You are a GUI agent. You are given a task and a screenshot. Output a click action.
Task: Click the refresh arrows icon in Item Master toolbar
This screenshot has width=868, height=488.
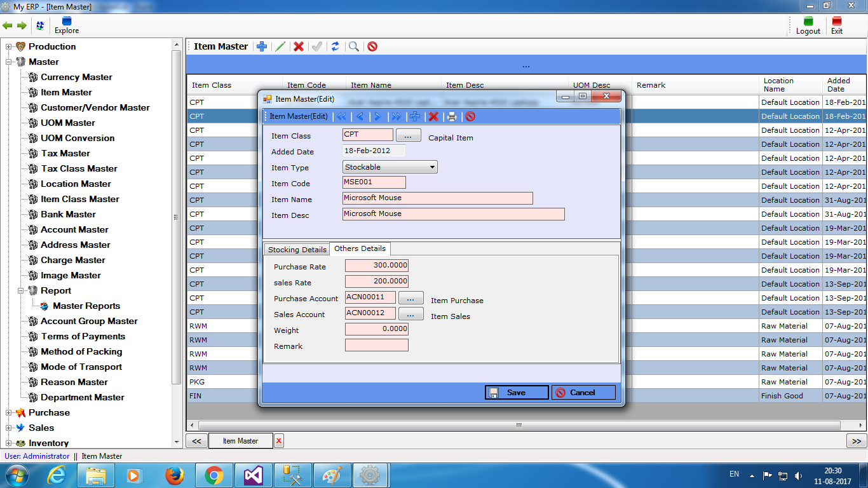335,46
